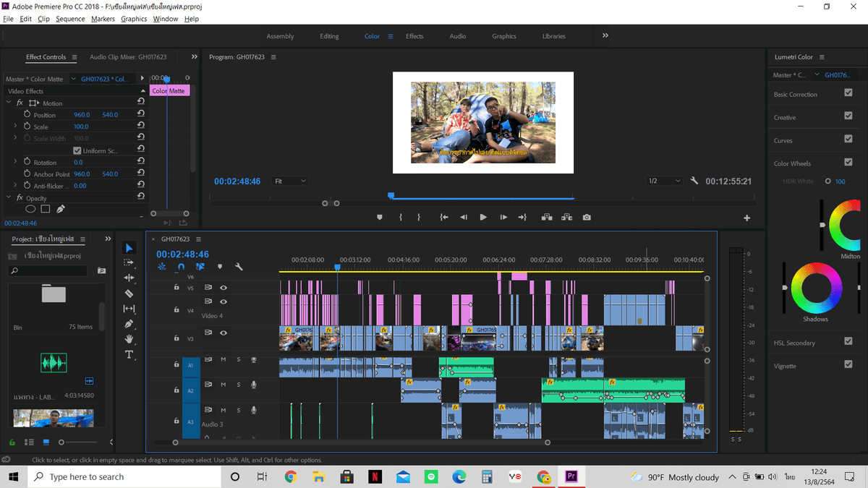Image resolution: width=868 pixels, height=488 pixels.
Task: Activate the Slip tool
Action: (x=129, y=309)
